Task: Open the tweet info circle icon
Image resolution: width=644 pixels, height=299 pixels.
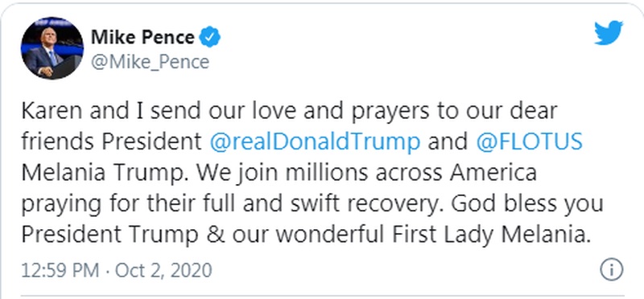Action: 612,270
